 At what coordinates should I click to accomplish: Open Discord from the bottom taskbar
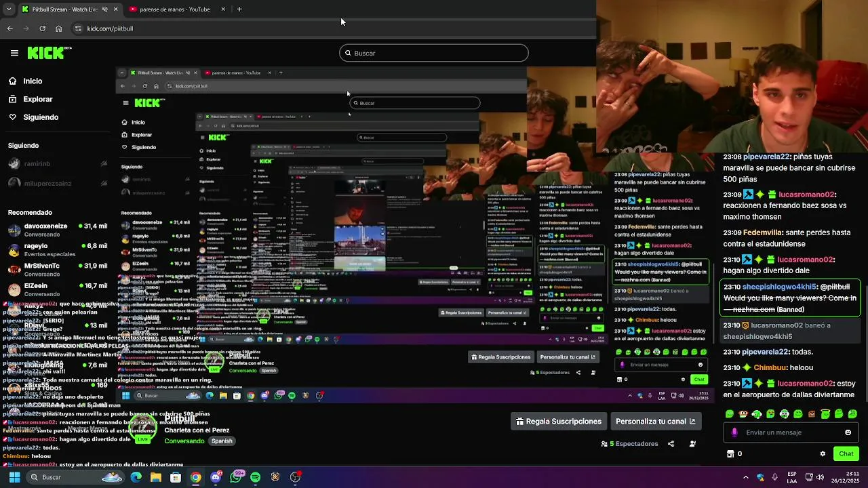pyautogui.click(x=216, y=477)
